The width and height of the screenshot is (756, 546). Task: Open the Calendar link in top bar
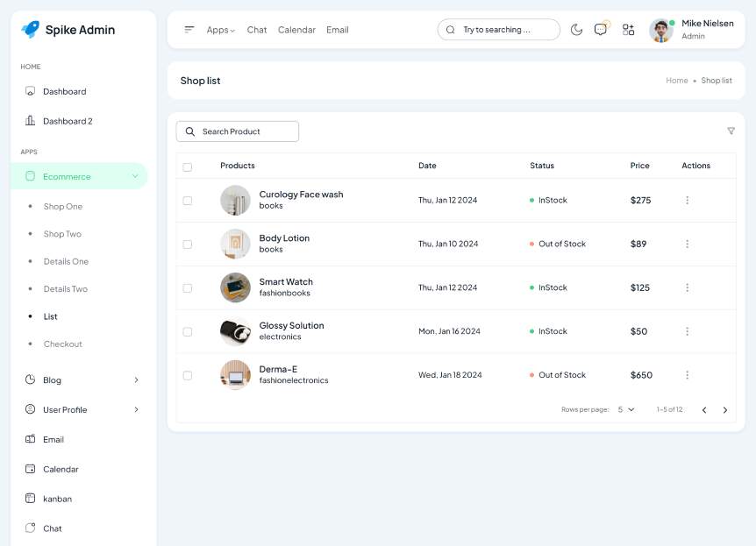pyautogui.click(x=296, y=30)
